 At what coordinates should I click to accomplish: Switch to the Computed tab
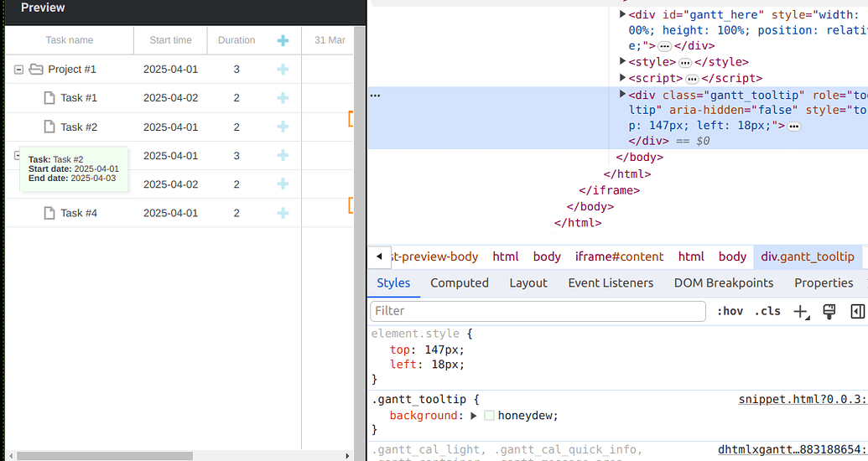(459, 283)
